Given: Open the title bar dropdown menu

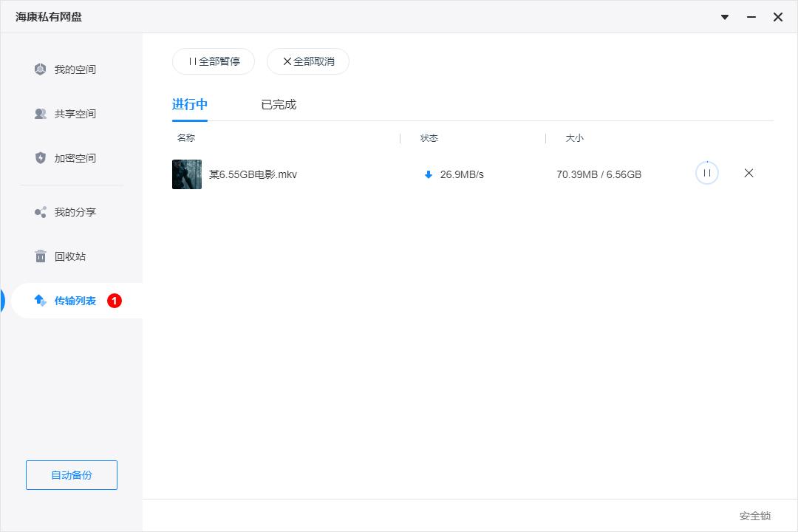Looking at the screenshot, I should coord(724,16).
